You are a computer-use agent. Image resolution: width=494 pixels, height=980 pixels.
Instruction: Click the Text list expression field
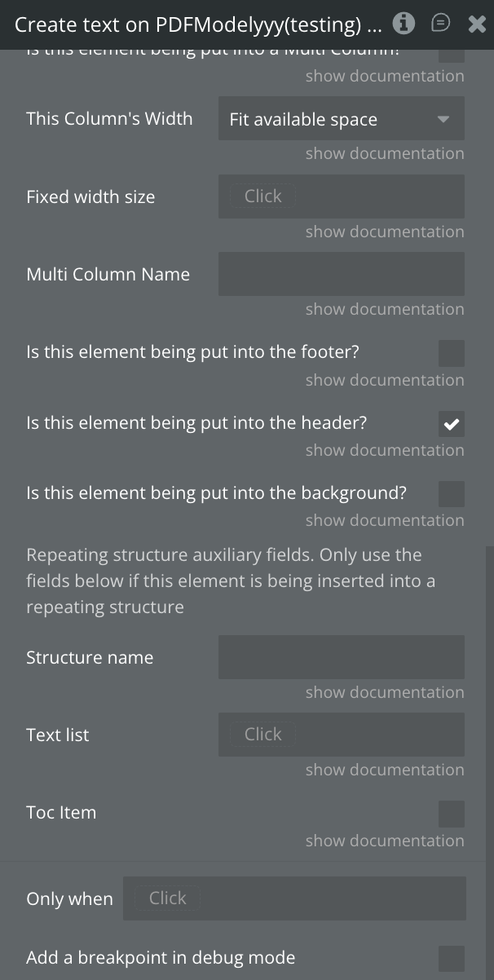tap(341, 735)
